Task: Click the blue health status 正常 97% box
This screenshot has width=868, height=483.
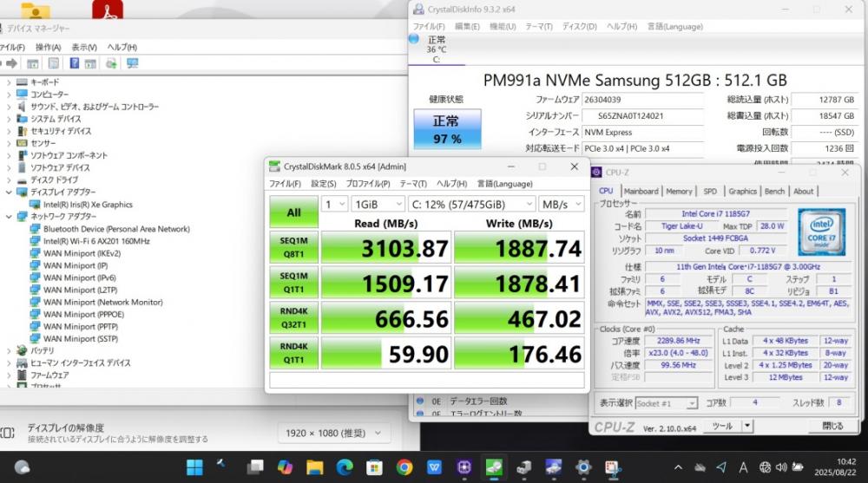Action: (x=447, y=128)
